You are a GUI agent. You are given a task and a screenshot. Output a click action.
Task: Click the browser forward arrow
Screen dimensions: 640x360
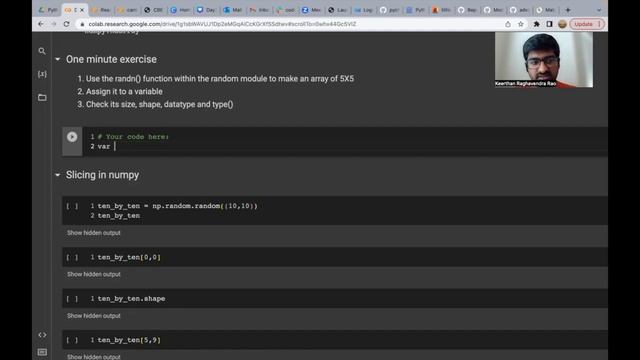click(53, 24)
